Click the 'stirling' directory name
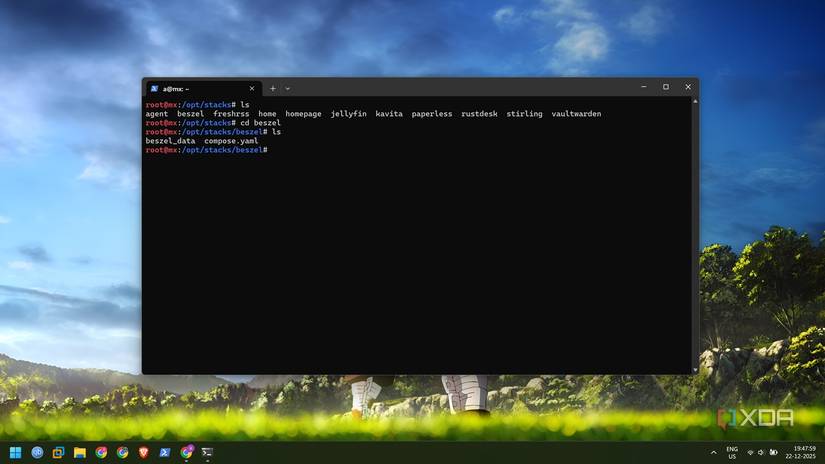 [x=525, y=114]
